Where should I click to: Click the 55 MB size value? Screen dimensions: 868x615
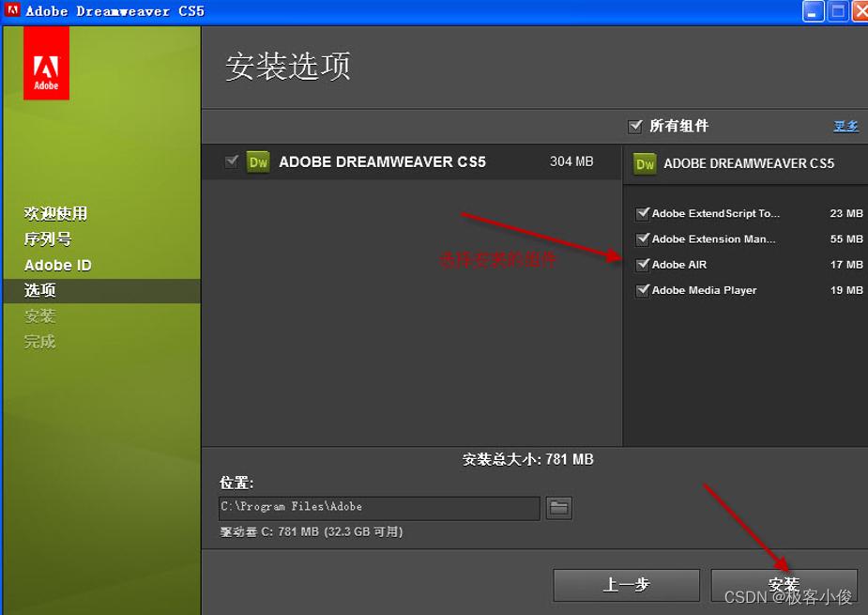point(845,238)
